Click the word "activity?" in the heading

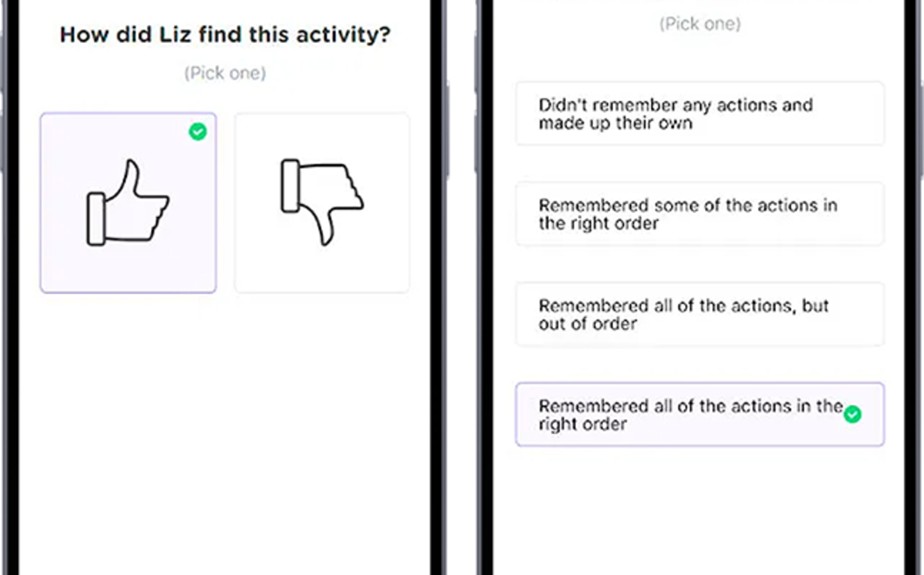coord(344,35)
